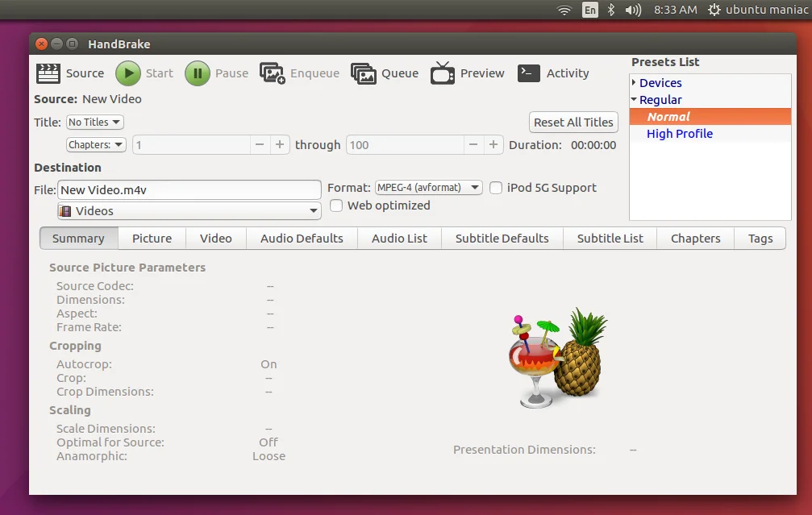Click the start chapter field showing 1
The height and width of the screenshot is (515, 812).
192,145
